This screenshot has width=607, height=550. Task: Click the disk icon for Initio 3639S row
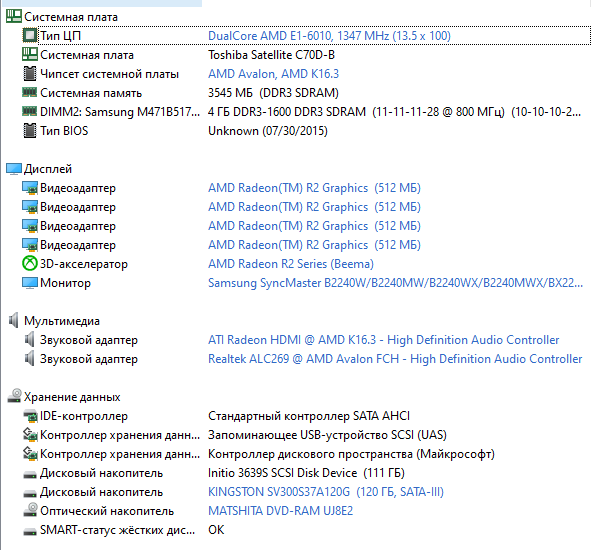(x=30, y=475)
